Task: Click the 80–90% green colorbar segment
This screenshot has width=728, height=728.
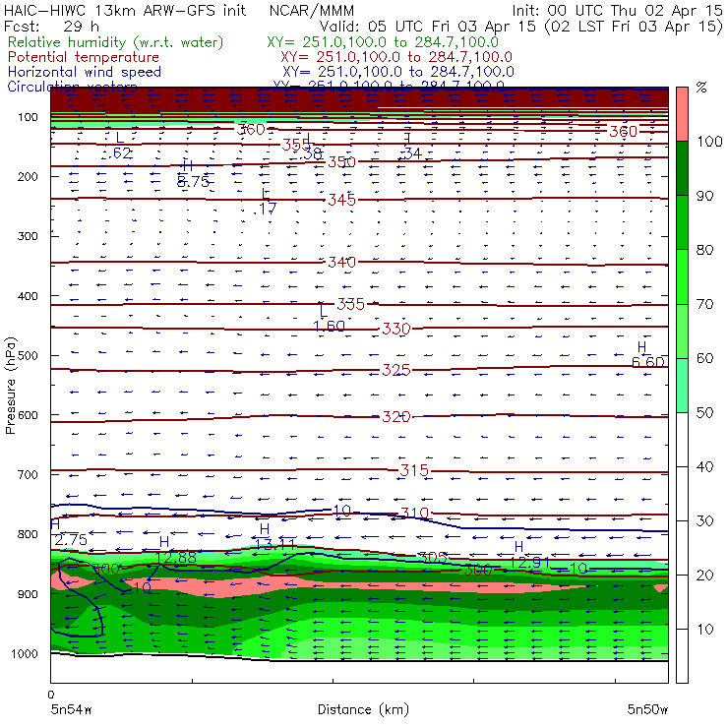Action: (682, 222)
